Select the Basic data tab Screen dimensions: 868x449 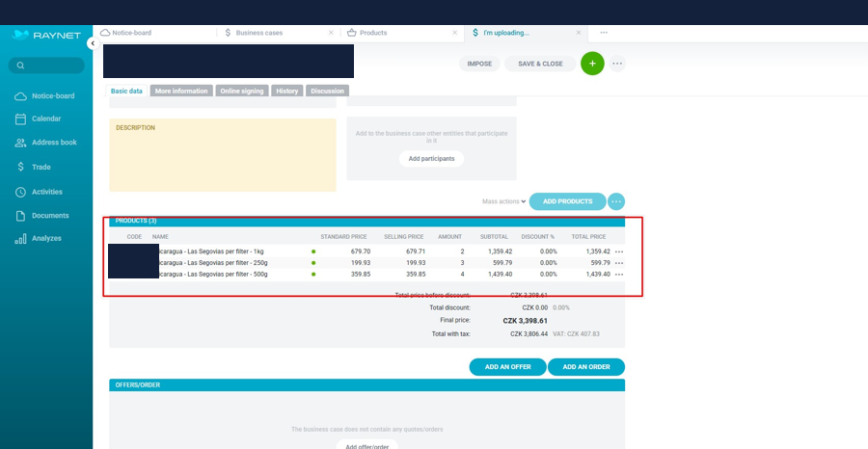(x=126, y=91)
